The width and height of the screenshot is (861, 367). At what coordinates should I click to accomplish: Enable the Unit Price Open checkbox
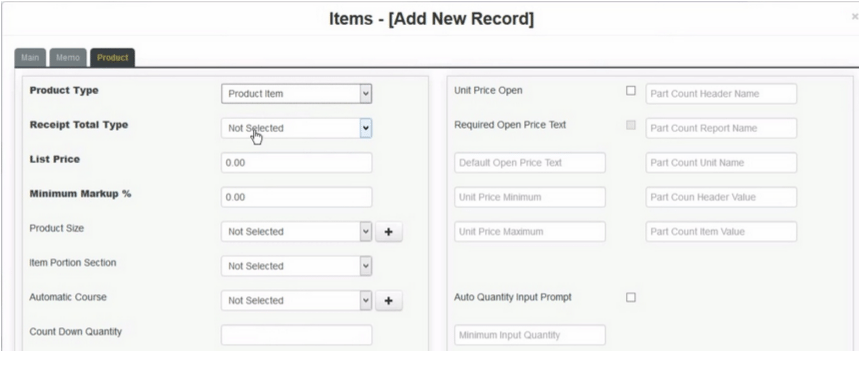(x=631, y=91)
